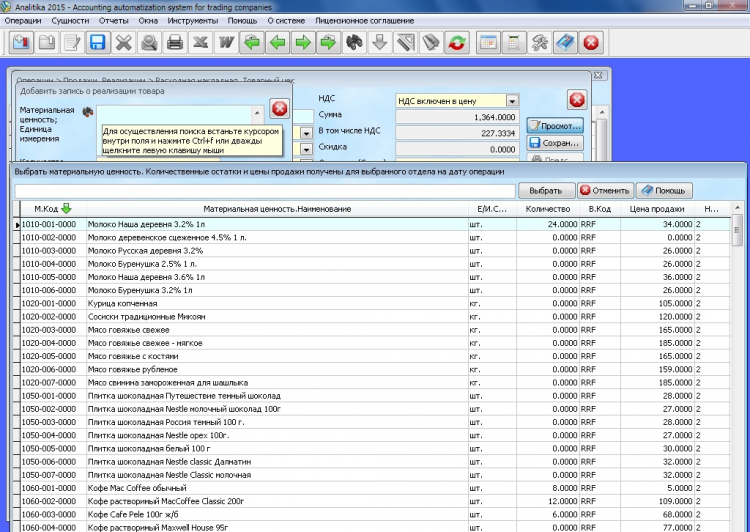Click the printer icon in toolbar
Image resolution: width=750 pixels, height=532 pixels.
click(175, 43)
